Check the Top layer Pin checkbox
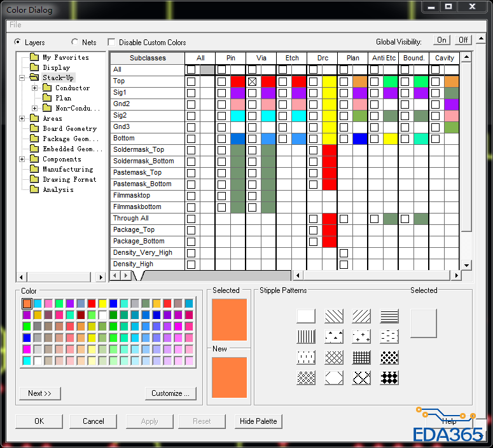493x448 pixels. (221, 82)
